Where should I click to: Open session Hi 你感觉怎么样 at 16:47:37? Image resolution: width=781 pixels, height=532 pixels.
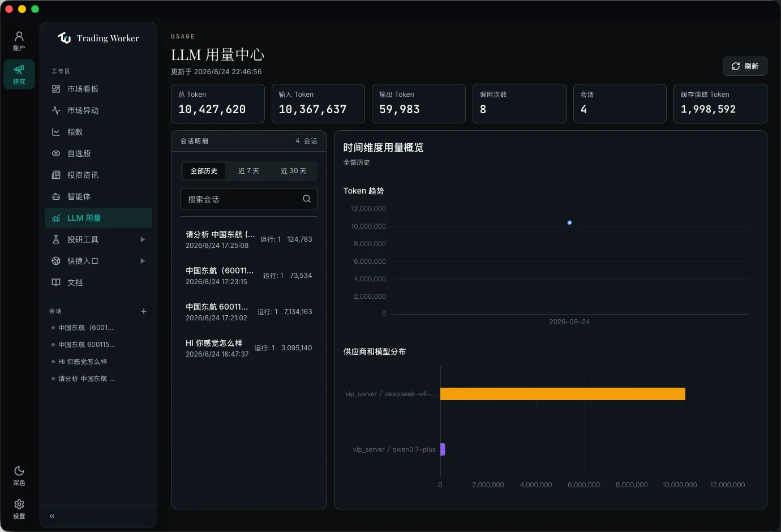[249, 348]
